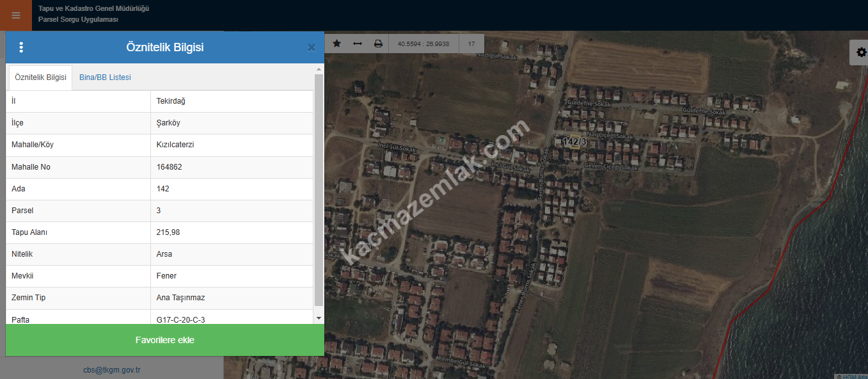Open the three-dot options in panel header
This screenshot has width=868, height=379.
(21, 47)
